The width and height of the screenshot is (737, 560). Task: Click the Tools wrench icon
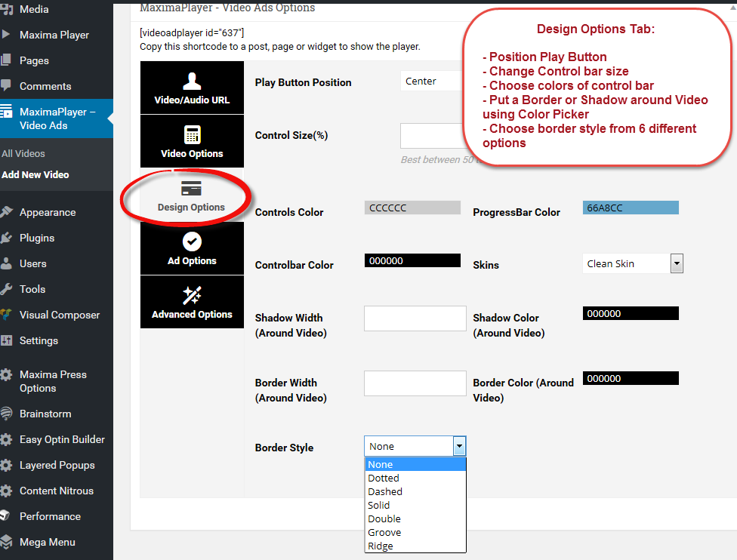click(x=6, y=289)
